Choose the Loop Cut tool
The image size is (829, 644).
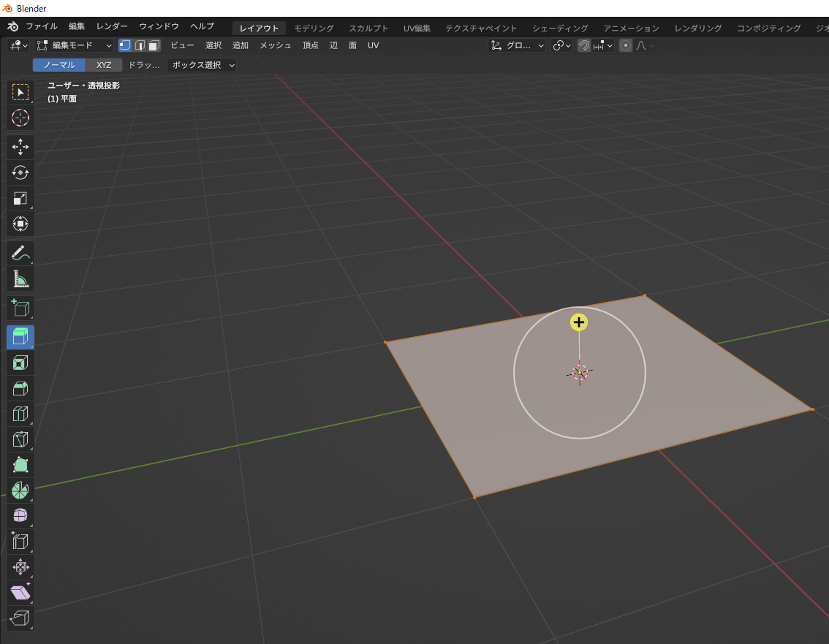pyautogui.click(x=20, y=414)
